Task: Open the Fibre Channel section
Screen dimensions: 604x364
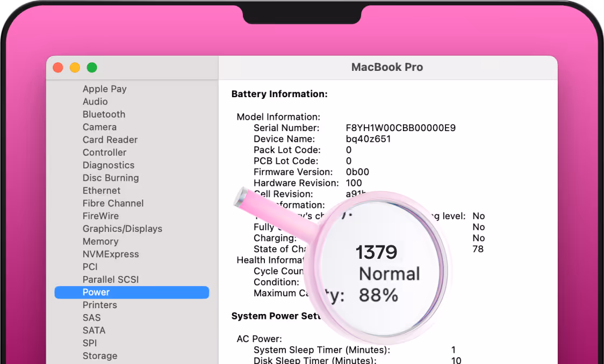Action: point(113,203)
